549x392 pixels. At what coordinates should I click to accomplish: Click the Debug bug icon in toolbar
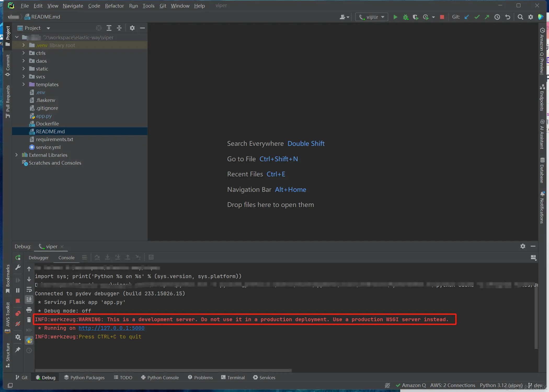coord(405,17)
